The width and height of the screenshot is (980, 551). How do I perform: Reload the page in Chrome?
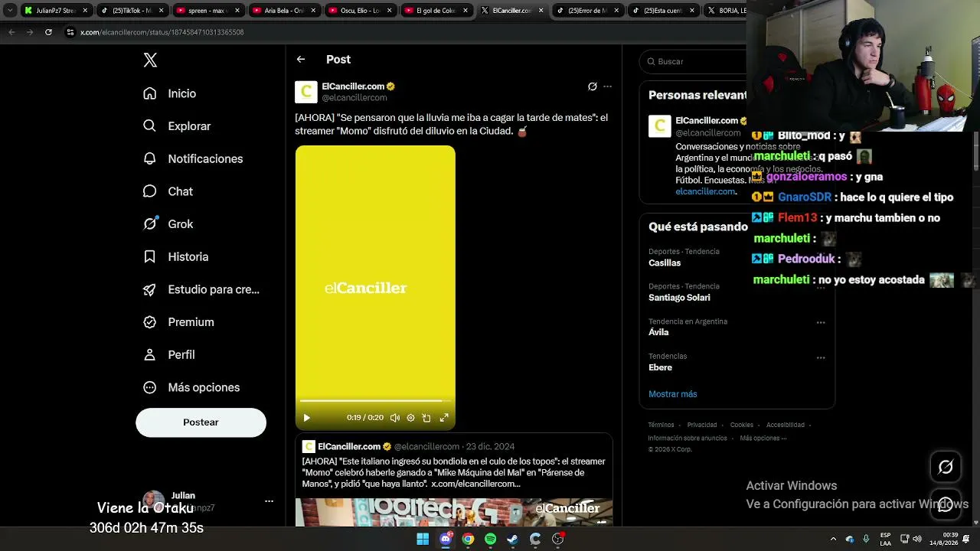(x=48, y=32)
